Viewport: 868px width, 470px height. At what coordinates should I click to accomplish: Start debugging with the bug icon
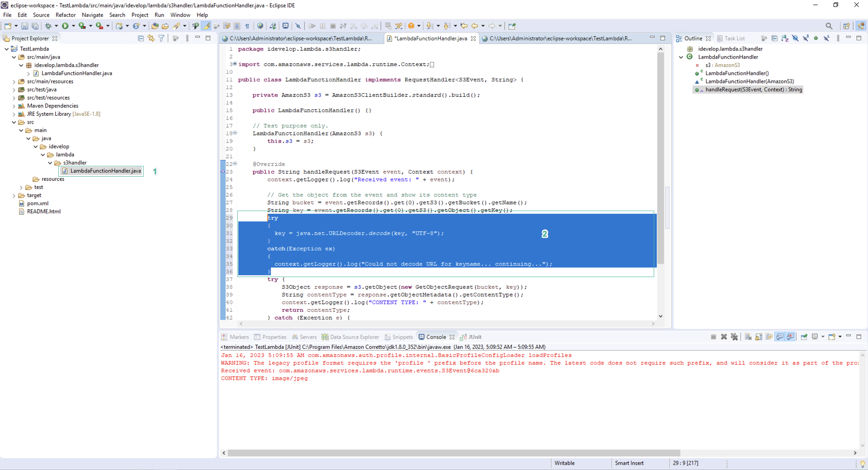(48, 26)
